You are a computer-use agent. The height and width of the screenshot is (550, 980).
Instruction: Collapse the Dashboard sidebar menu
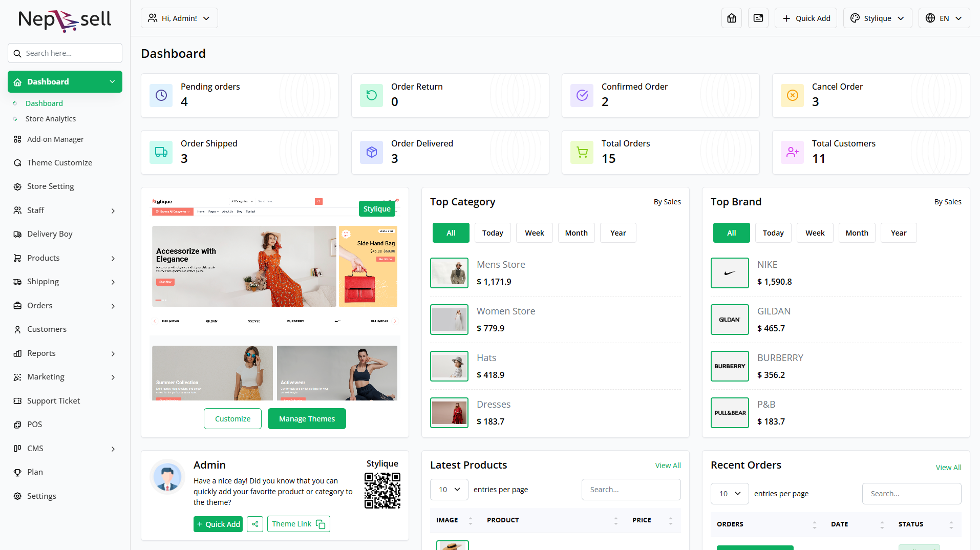click(65, 82)
